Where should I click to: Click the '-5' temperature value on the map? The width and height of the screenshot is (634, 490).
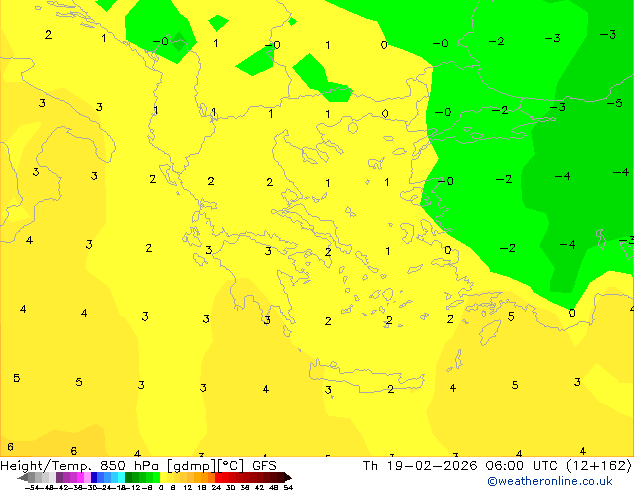coord(614,103)
